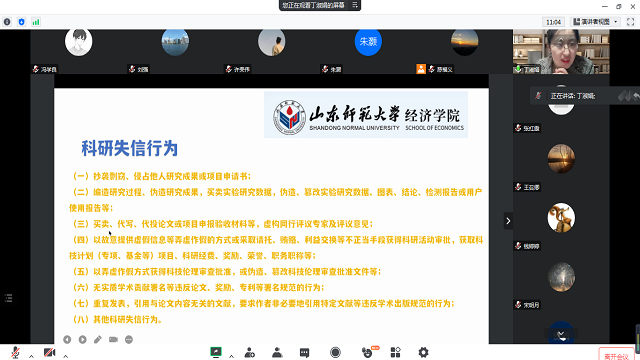Image resolution: width=640 pixels, height=360 pixels.
Task: Open meeting settings gear icon
Action: click(x=423, y=352)
